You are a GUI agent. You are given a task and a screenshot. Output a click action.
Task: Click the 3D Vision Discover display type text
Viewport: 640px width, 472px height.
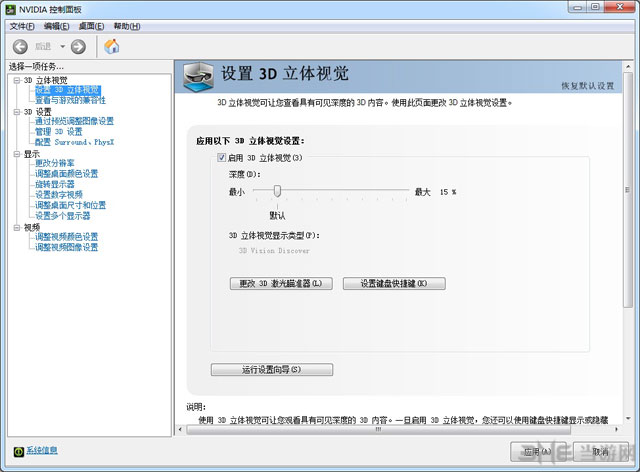pyautogui.click(x=274, y=251)
